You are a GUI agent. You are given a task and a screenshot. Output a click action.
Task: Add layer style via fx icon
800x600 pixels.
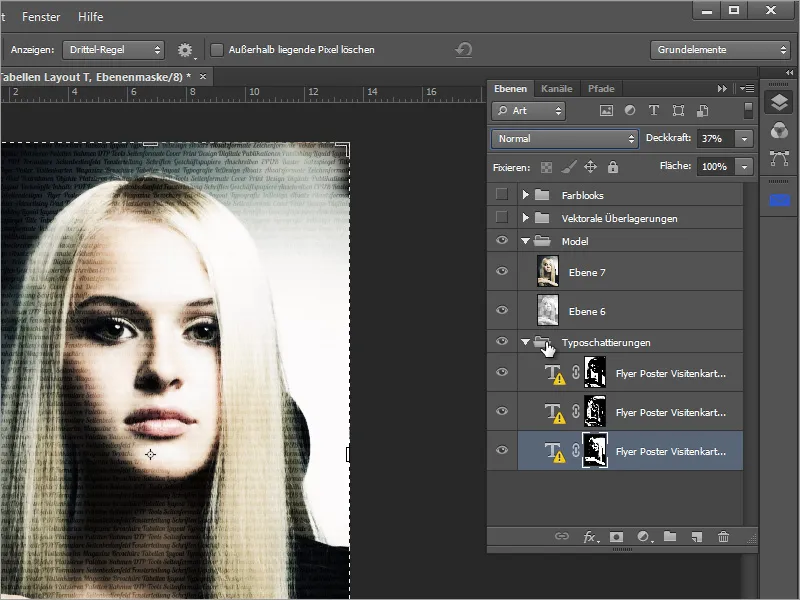591,537
